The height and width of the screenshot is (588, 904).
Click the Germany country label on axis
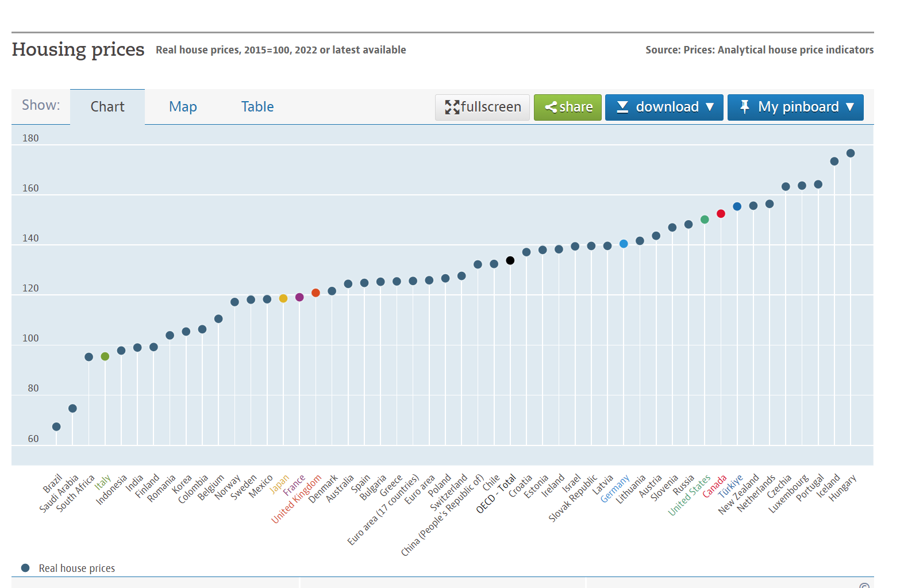[x=615, y=489]
